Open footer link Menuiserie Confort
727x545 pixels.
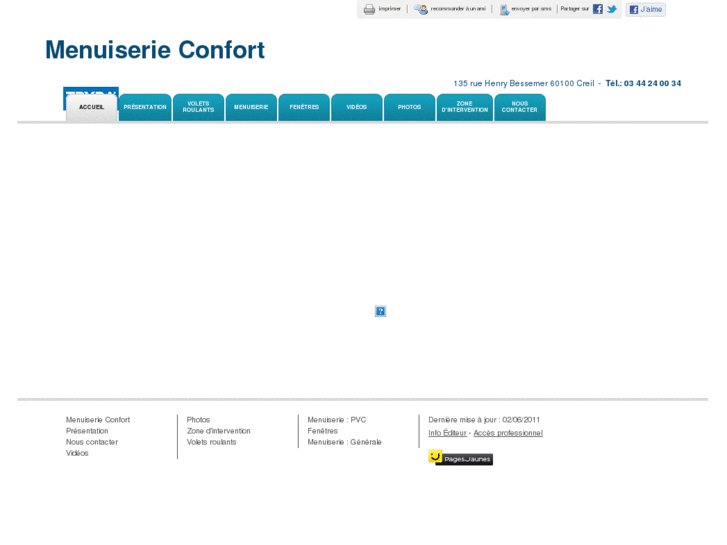coord(98,420)
